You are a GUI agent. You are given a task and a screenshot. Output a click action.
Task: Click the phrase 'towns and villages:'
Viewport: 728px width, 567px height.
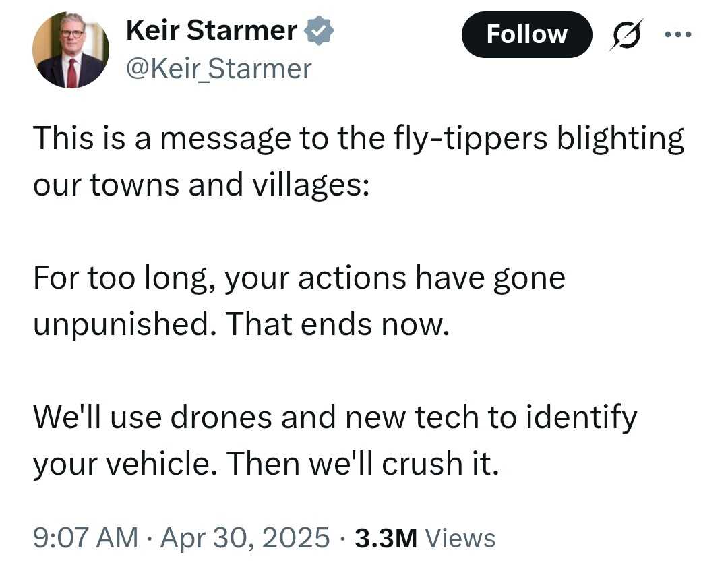coord(230,184)
